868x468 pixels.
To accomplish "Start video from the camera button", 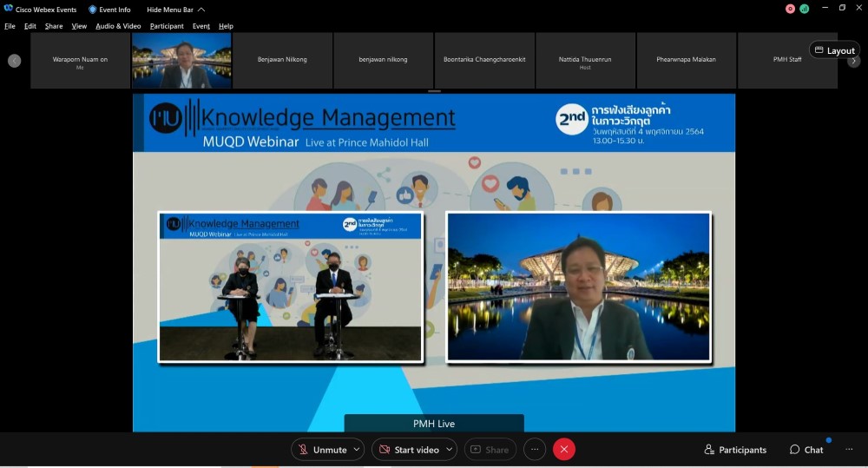I will 408,450.
